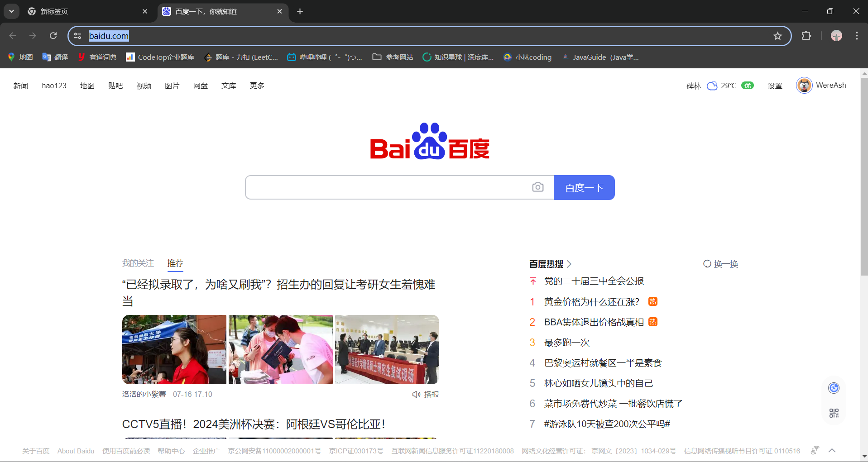Open the tab search dropdown arrow
The width and height of the screenshot is (868, 462).
coord(11,11)
